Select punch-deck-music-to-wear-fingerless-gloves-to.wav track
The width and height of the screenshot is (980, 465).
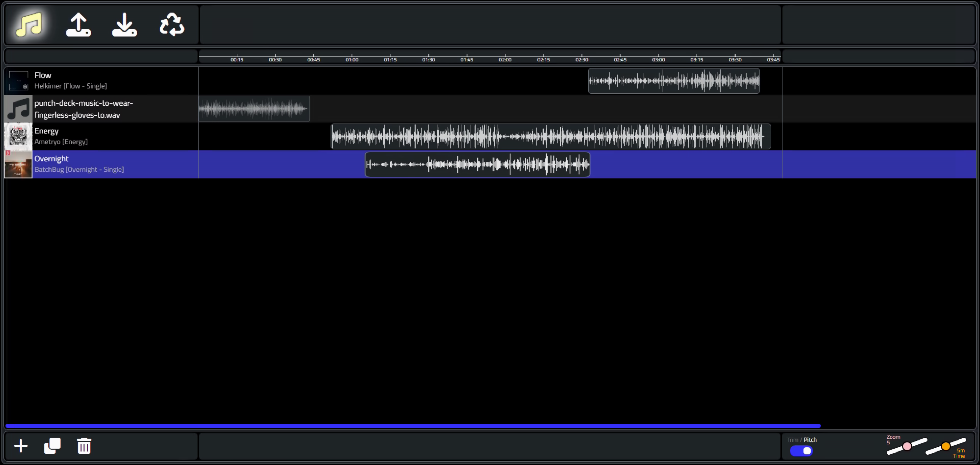pos(84,109)
